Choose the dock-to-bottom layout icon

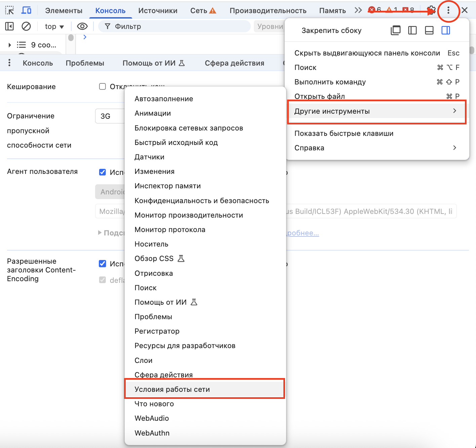coord(429,30)
